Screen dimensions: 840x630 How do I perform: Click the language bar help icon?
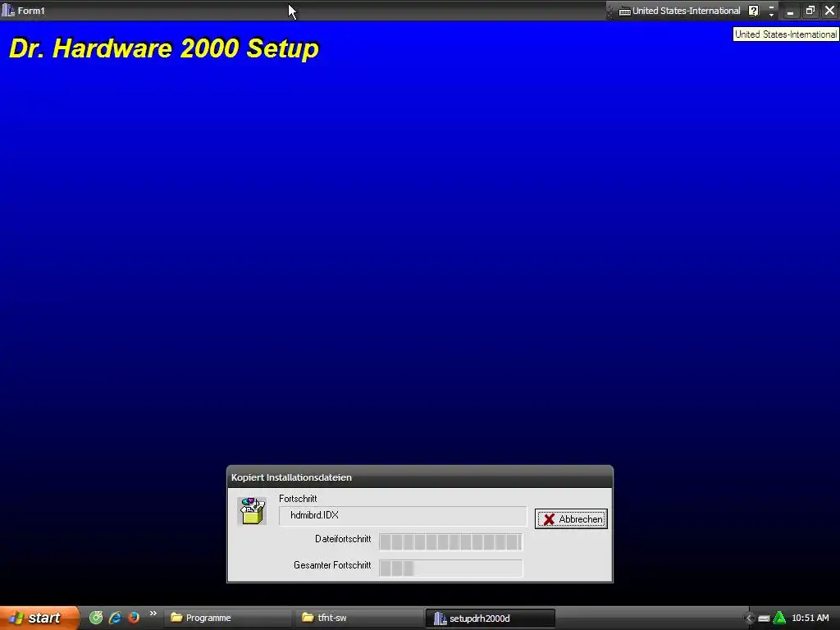tap(753, 11)
